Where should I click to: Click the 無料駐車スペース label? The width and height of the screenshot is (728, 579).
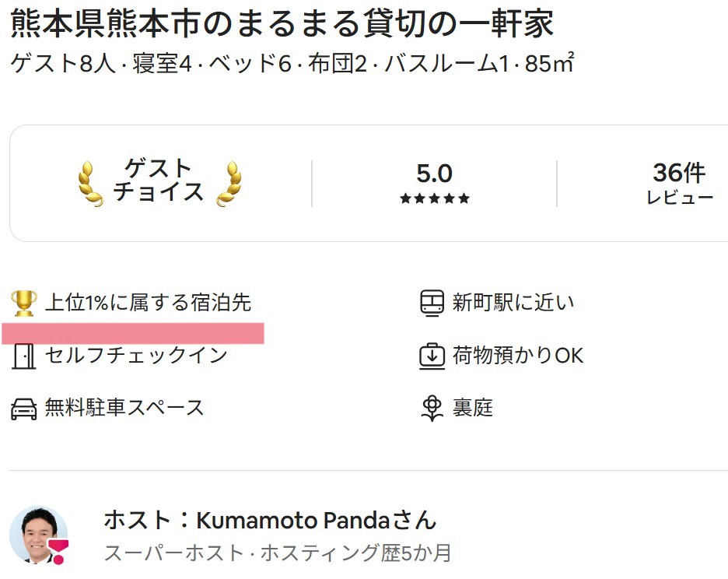point(124,408)
